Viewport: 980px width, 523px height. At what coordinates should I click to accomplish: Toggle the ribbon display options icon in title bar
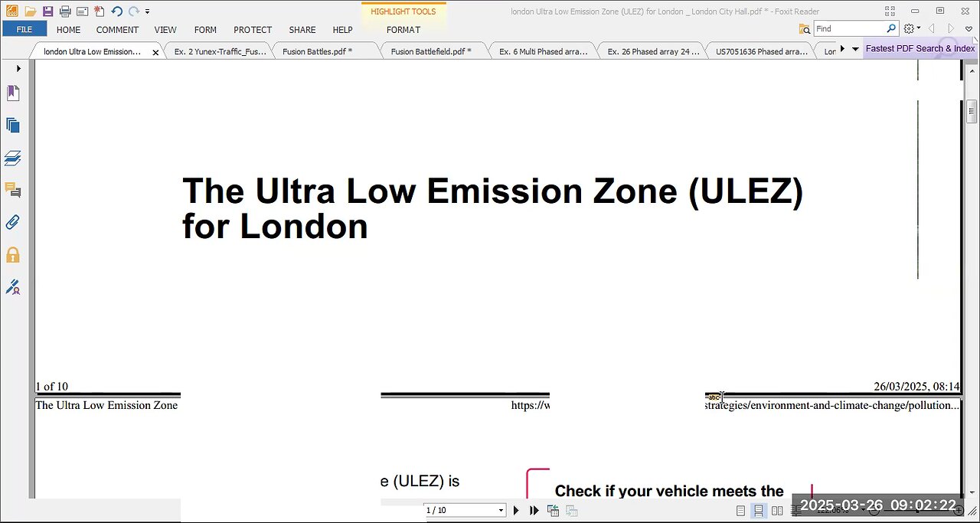point(890,11)
